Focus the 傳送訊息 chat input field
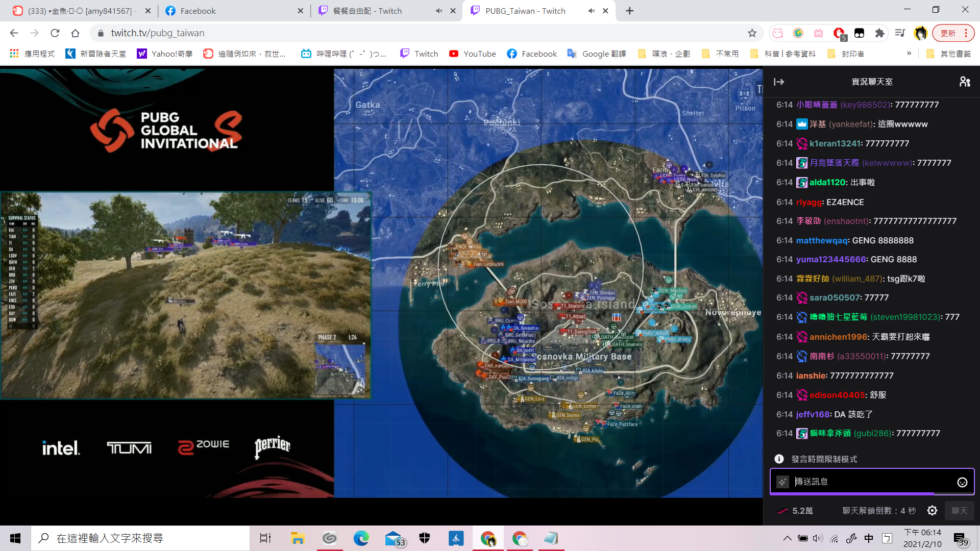The width and height of the screenshot is (980, 551). (x=872, y=482)
